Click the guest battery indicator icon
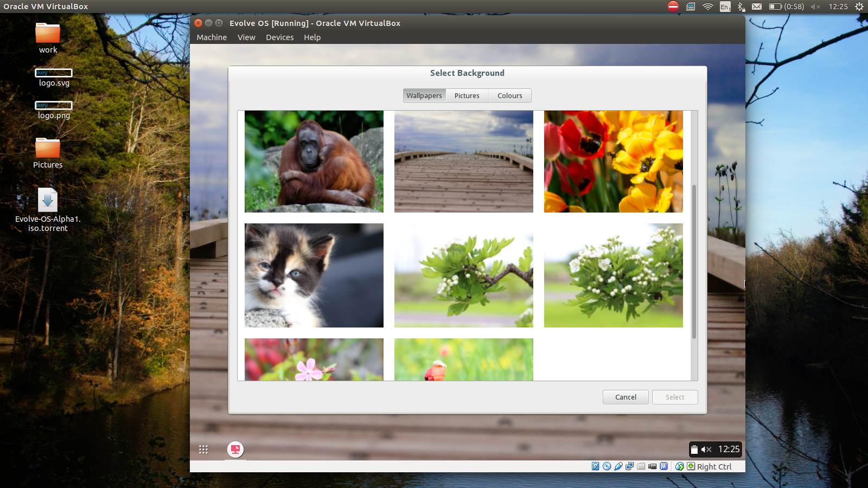This screenshot has height=488, width=868. 694,450
